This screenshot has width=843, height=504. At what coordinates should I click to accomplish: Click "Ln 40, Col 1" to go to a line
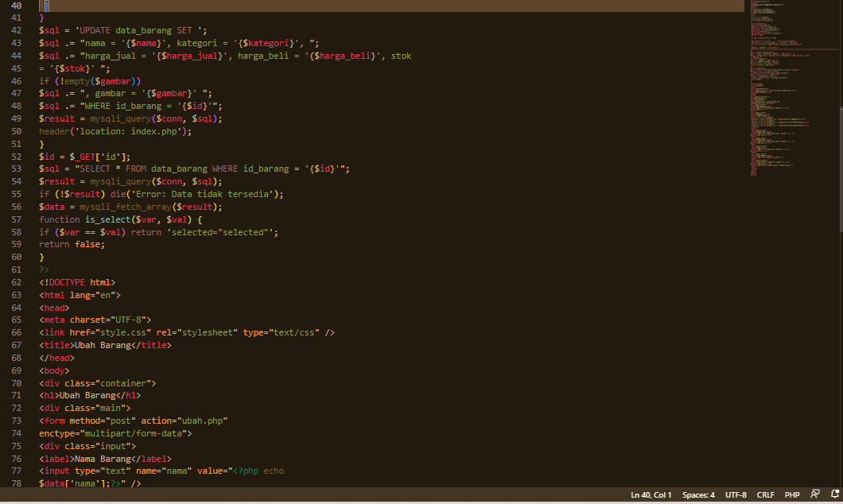click(x=651, y=494)
